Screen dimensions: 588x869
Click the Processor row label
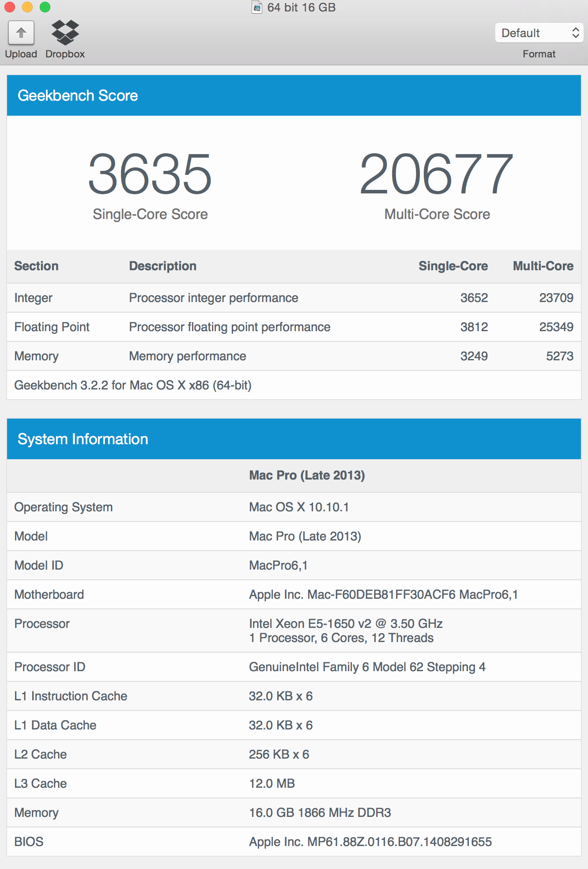pyautogui.click(x=42, y=623)
